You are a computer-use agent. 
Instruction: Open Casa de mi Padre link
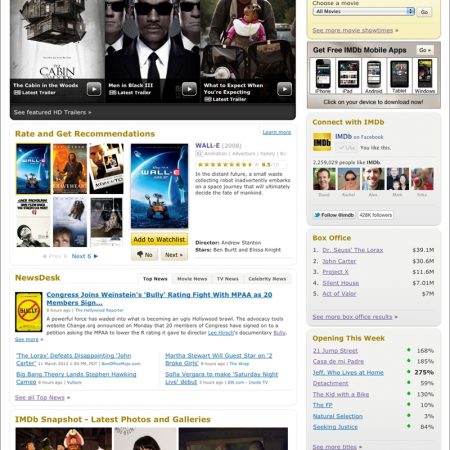coord(338,361)
